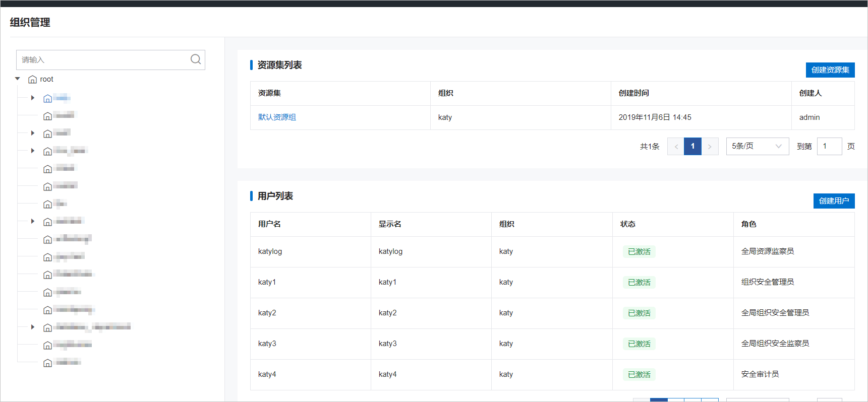868x402 pixels.
Task: Click the 用户列表 section heading
Action: 275,196
